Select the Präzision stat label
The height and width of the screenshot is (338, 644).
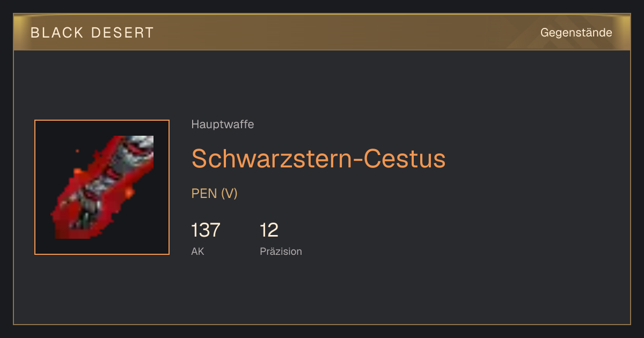coord(281,251)
